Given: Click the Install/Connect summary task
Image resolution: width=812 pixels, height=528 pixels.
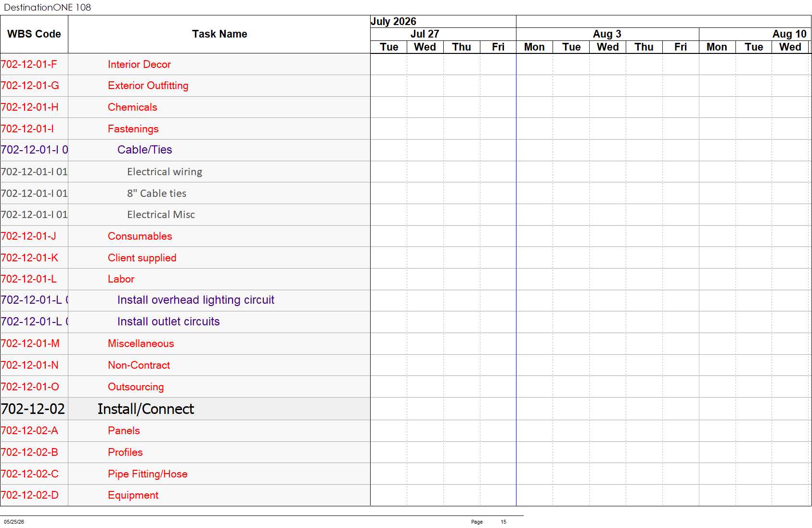Looking at the screenshot, I should tap(145, 409).
